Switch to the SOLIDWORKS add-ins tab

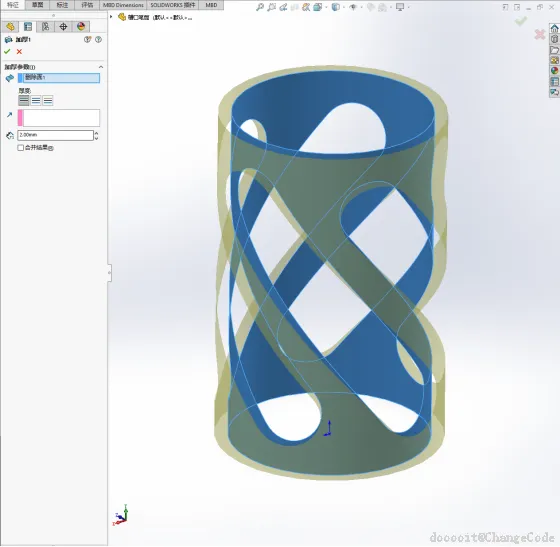tap(172, 5)
